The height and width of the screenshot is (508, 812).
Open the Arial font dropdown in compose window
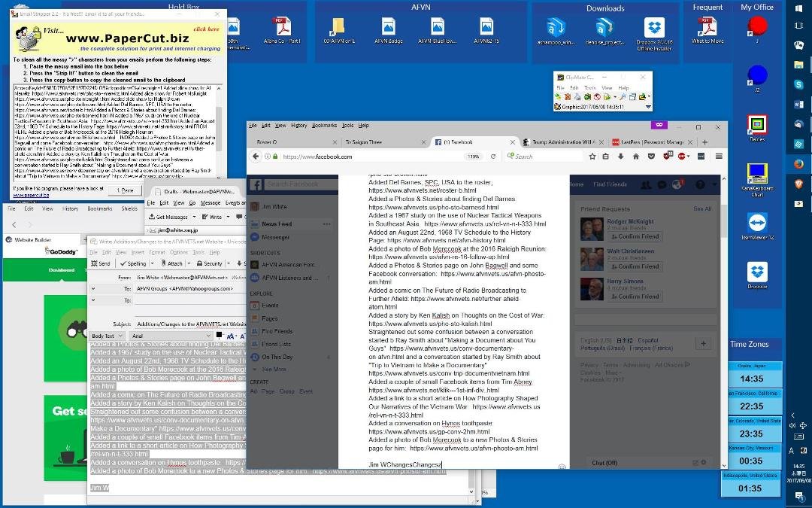171,336
